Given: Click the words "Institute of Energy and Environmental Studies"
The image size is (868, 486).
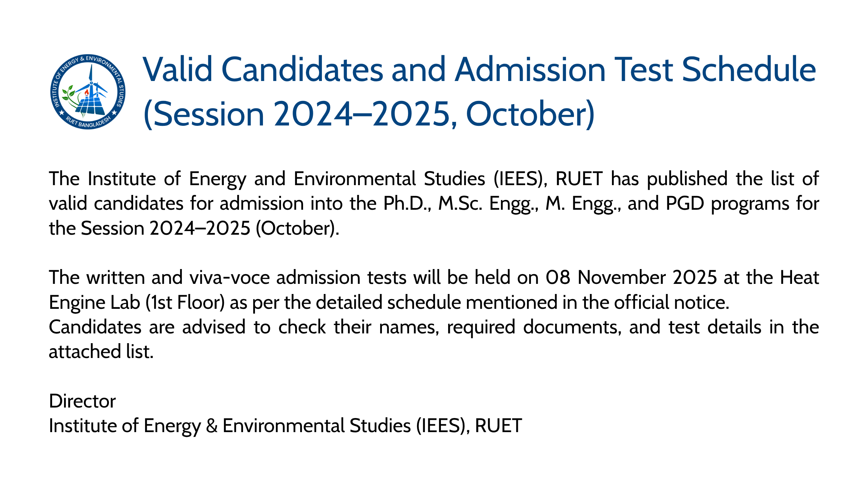Looking at the screenshot, I should (x=286, y=179).
